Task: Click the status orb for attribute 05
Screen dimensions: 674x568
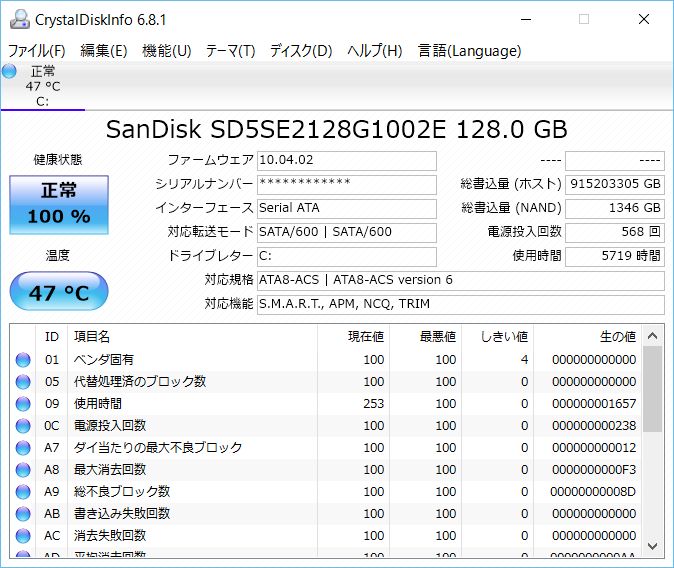Action: [x=23, y=382]
